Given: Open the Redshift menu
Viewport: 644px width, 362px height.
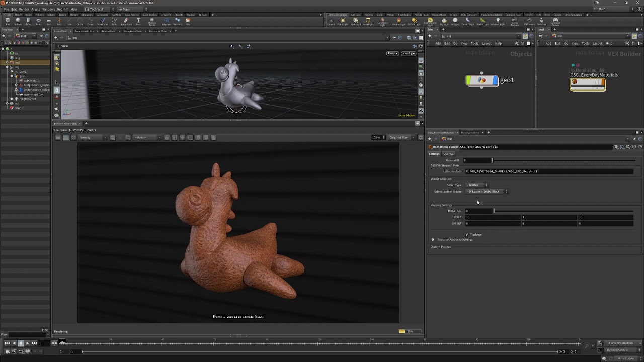Looking at the screenshot, I should click(x=63, y=9).
